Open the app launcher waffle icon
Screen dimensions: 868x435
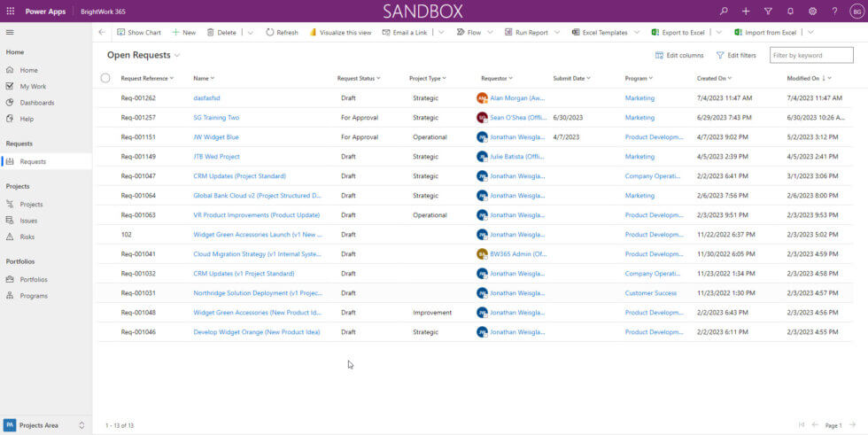tap(11, 11)
